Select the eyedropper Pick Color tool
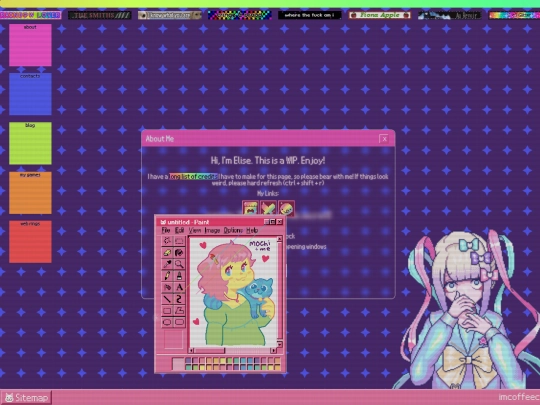The width and height of the screenshot is (540, 405). coord(167,264)
